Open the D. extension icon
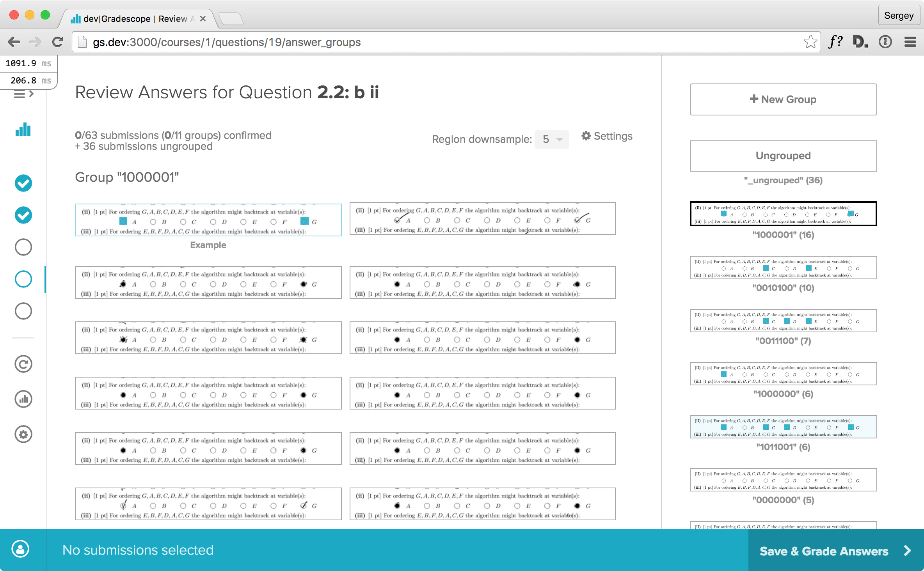The image size is (924, 571). (860, 42)
